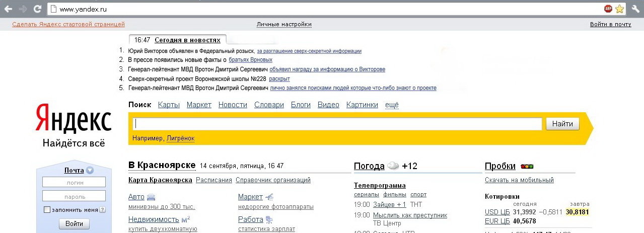Screen dimensions: 644x233
Task: Open news link лично занялся поисками людей
Action: (x=353, y=88)
